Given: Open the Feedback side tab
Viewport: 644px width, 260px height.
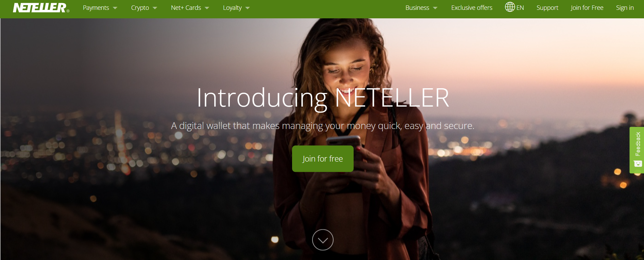Looking at the screenshot, I should click(x=637, y=150).
